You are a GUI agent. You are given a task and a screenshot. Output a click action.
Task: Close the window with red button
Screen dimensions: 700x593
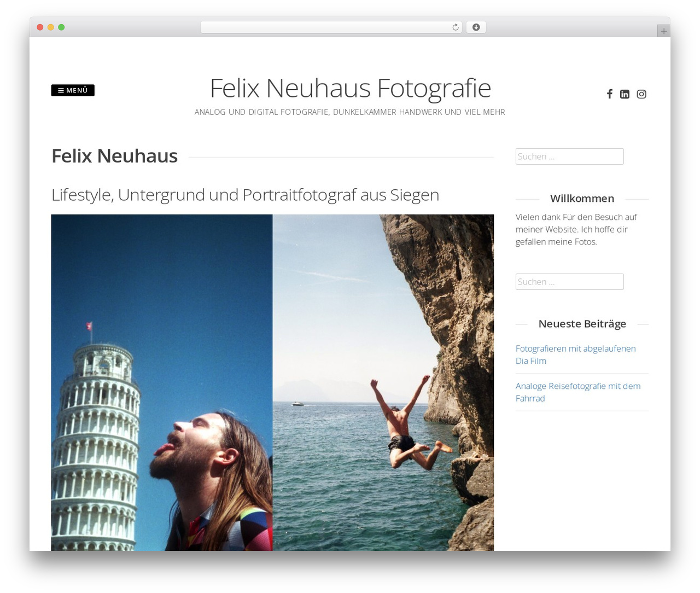(x=40, y=27)
